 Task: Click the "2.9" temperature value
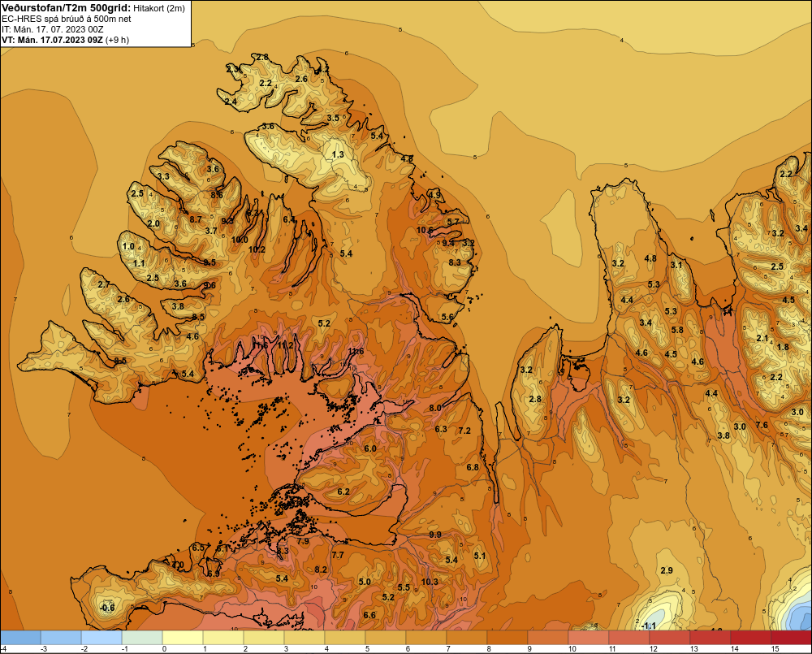(667, 570)
